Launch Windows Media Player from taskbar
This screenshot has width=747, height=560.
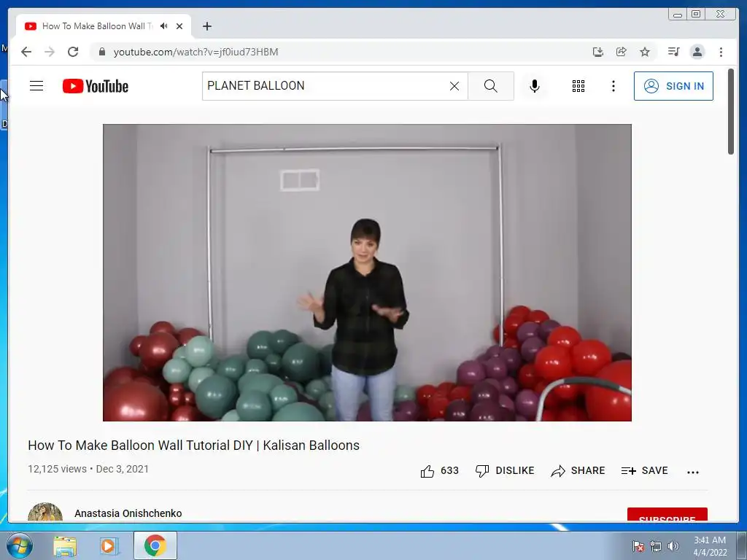109,546
